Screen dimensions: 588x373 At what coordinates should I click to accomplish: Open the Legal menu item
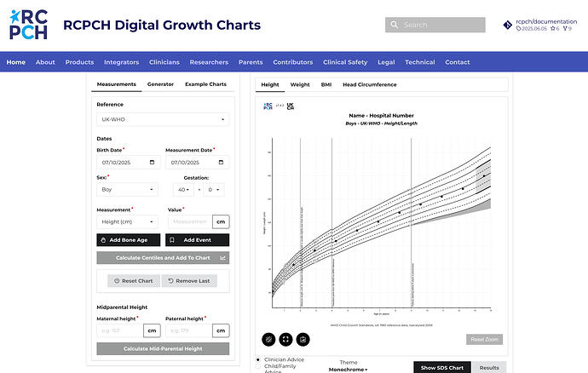[x=386, y=62]
